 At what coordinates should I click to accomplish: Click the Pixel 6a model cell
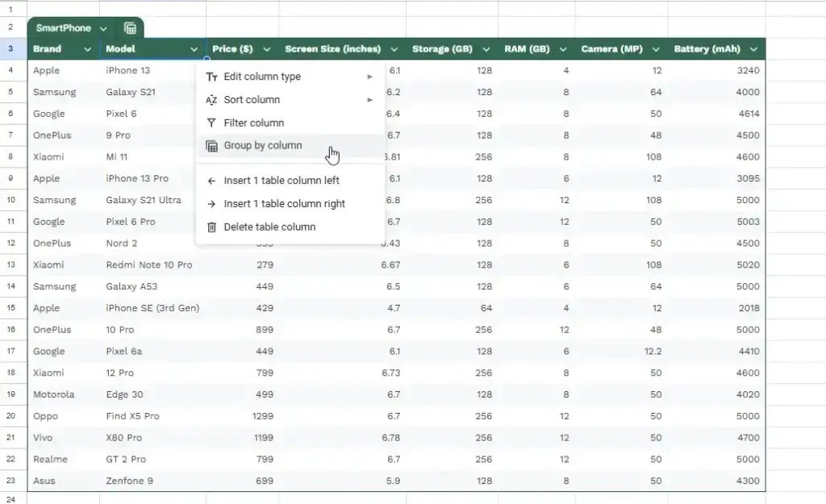[x=152, y=352]
